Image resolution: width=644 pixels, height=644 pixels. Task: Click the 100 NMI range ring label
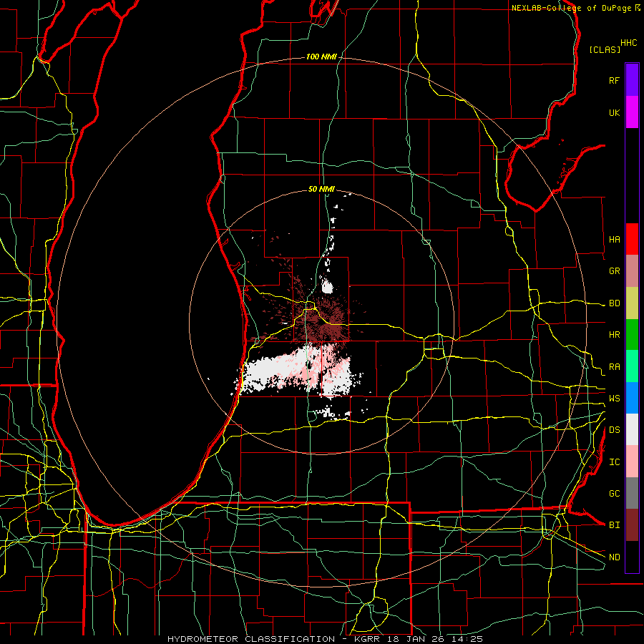click(321, 57)
